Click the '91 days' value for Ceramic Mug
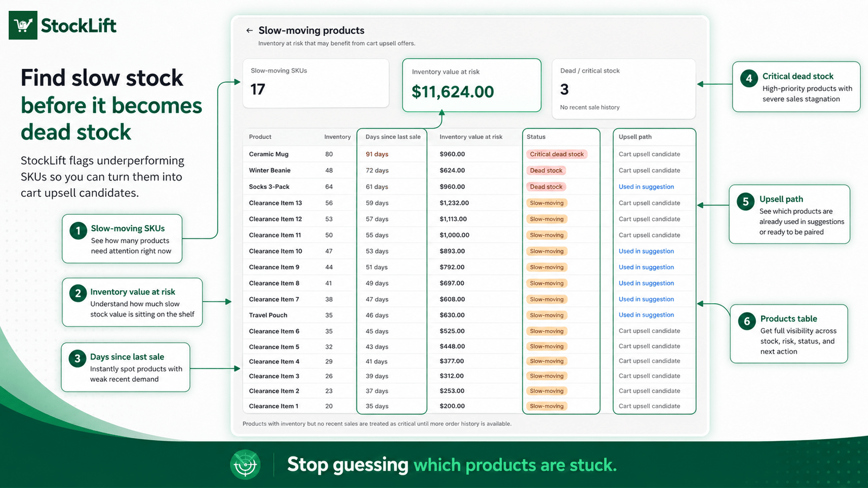The height and width of the screenshot is (488, 868). pyautogui.click(x=377, y=154)
